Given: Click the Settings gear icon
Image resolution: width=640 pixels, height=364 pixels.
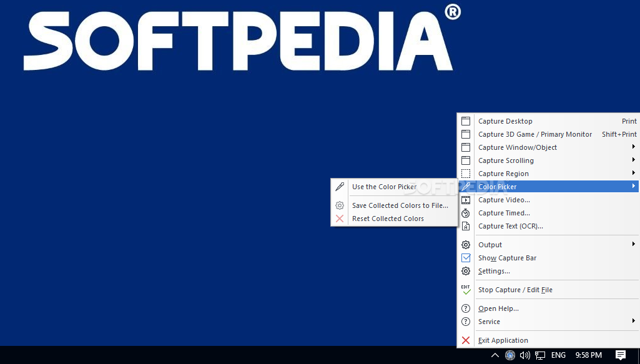Looking at the screenshot, I should [x=466, y=271].
